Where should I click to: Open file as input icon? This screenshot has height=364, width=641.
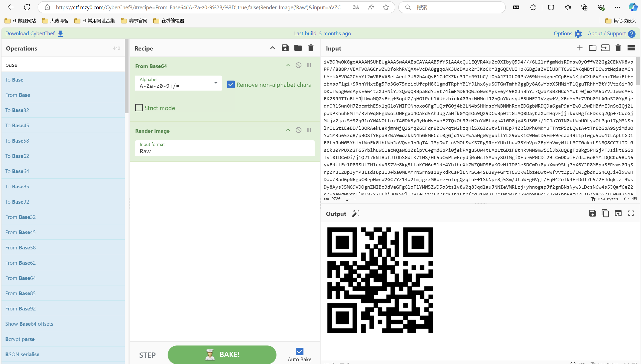point(605,48)
